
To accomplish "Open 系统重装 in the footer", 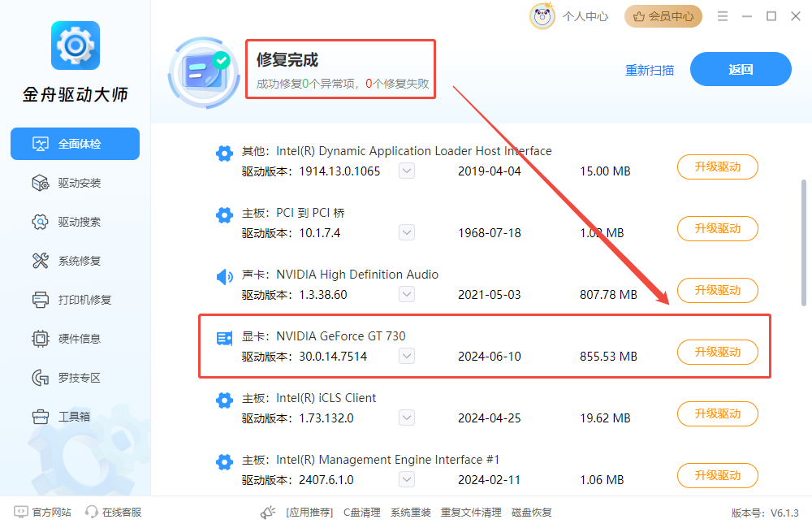I will (411, 513).
